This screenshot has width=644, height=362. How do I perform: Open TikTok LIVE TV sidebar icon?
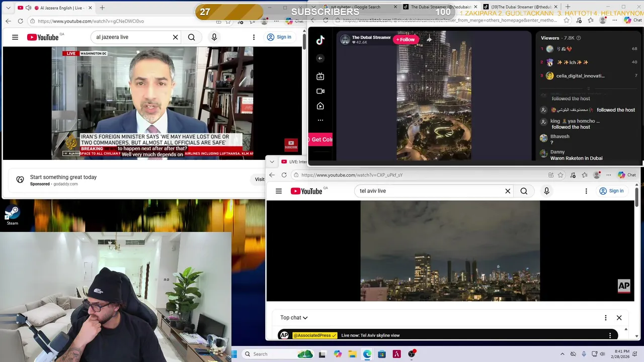pos(320,76)
